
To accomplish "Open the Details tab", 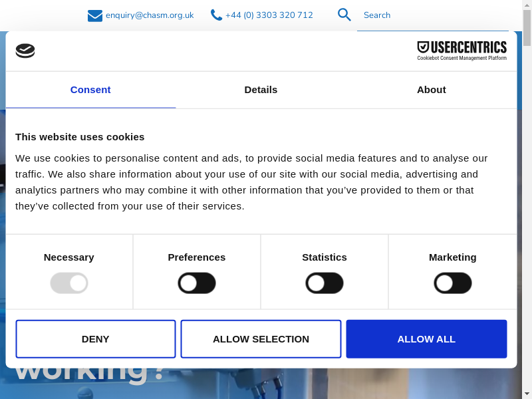I will 261,90.
